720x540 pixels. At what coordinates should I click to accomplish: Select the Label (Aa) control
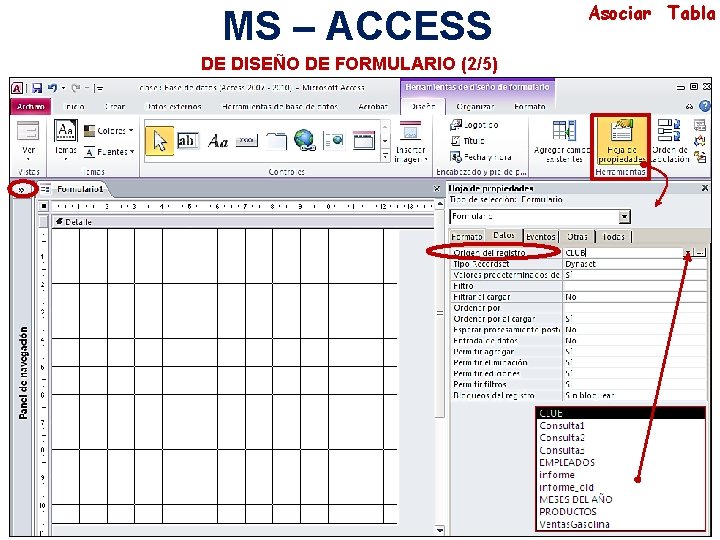click(x=218, y=141)
